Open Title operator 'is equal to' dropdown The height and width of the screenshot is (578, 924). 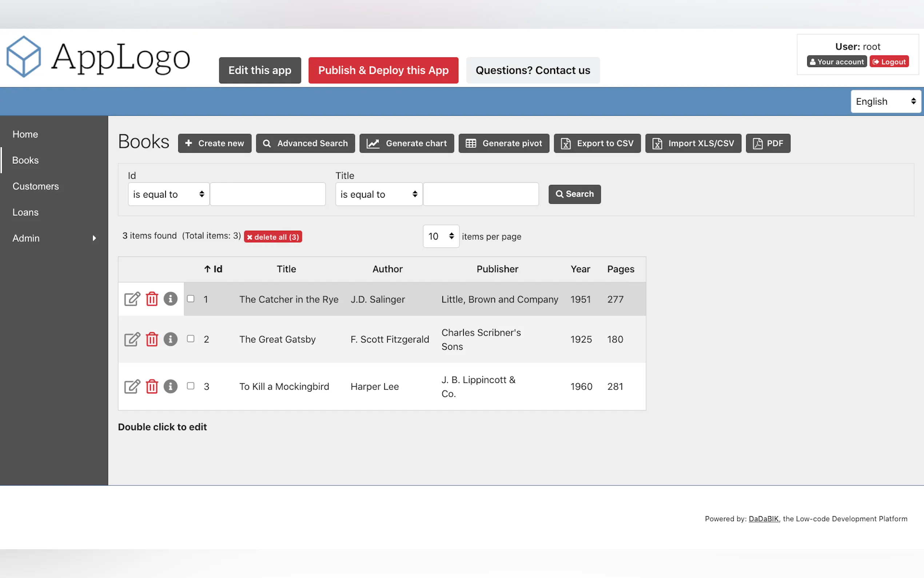379,194
